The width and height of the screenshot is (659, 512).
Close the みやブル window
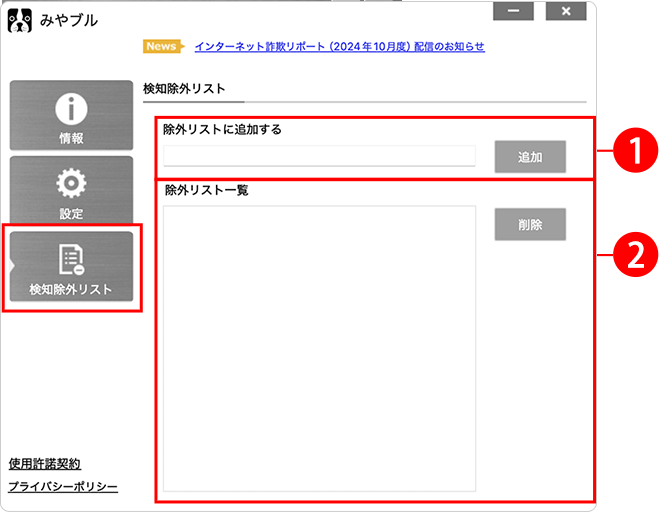point(566,12)
